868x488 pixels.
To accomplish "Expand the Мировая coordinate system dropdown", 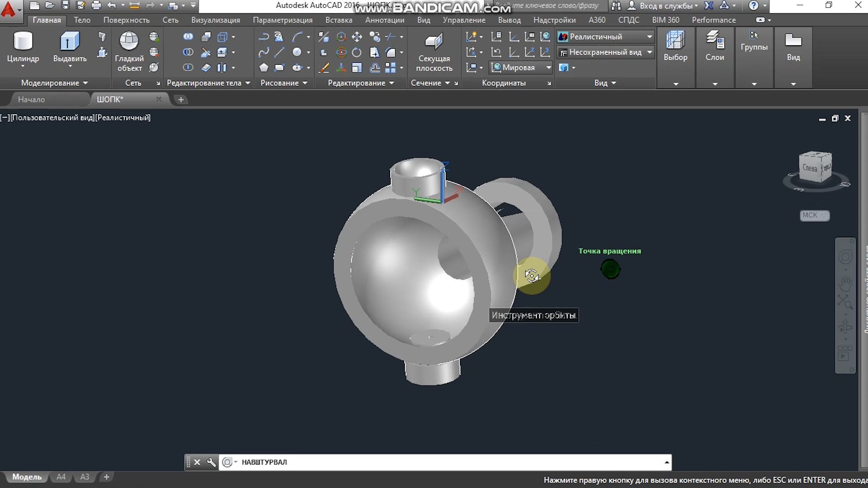I will tap(548, 68).
